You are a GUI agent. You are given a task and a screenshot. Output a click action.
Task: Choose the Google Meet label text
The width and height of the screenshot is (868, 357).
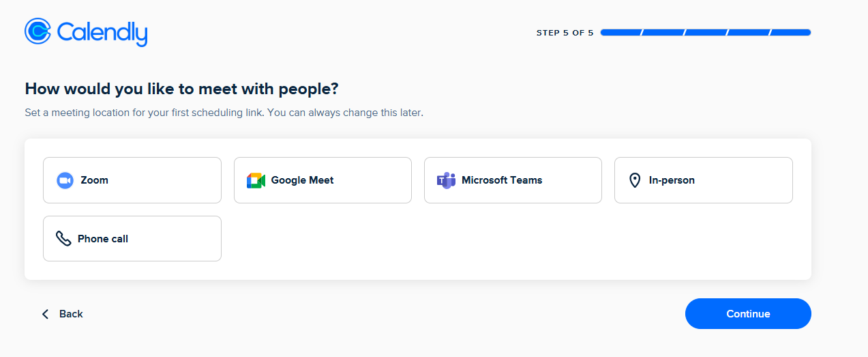click(302, 180)
